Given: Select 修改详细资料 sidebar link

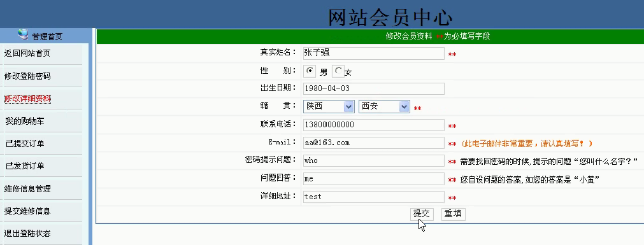Looking at the screenshot, I should tap(27, 99).
